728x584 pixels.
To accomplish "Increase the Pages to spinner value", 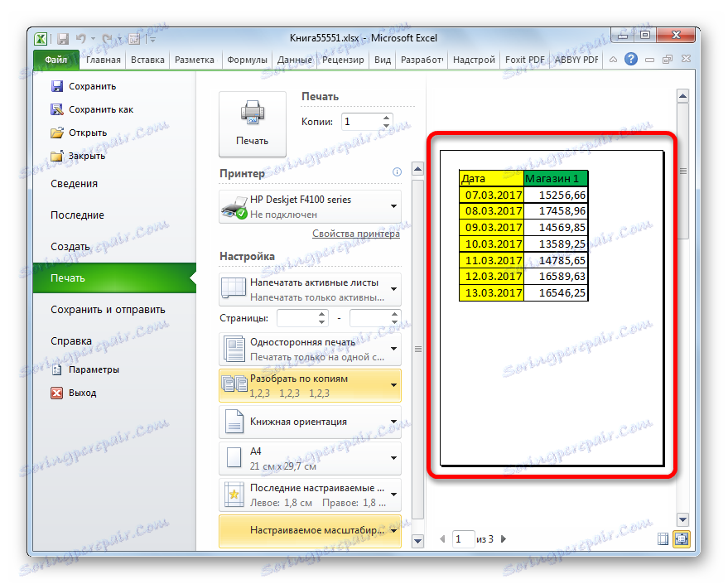I will click(x=394, y=314).
